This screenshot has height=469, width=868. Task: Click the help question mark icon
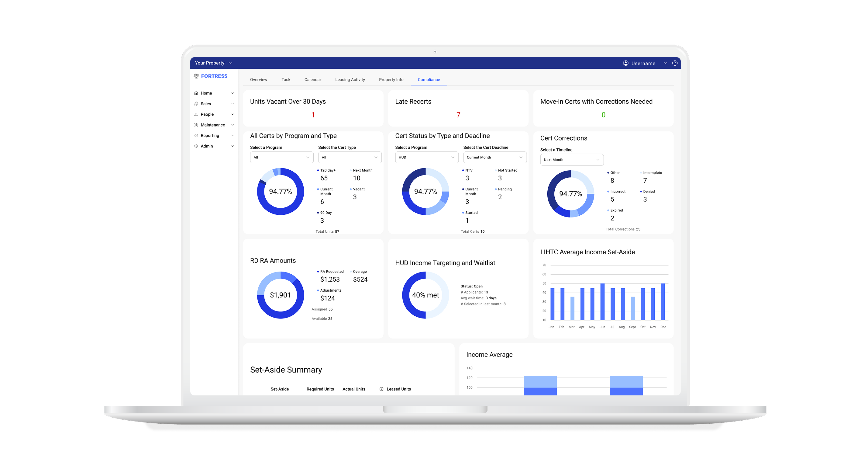point(675,63)
